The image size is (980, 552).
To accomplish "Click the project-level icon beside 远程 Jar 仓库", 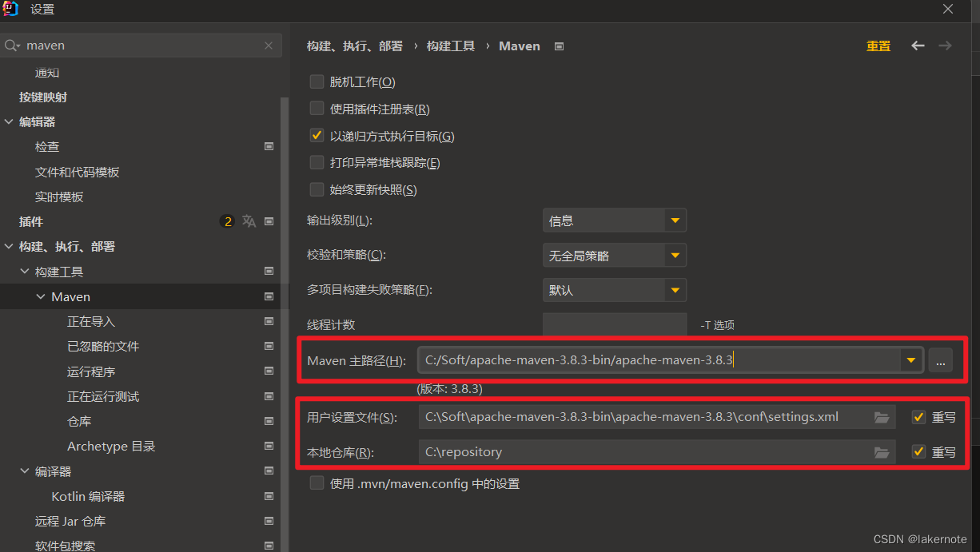I will coord(269,521).
